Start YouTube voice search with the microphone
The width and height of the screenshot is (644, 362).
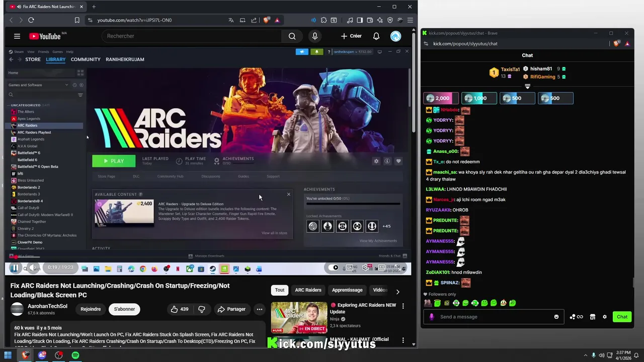(315, 36)
